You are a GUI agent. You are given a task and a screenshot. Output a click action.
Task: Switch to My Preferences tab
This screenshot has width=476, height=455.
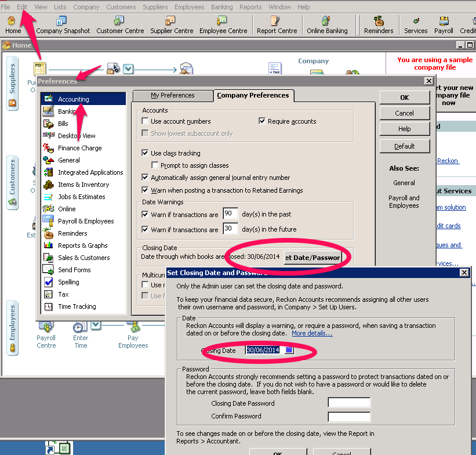point(173,95)
